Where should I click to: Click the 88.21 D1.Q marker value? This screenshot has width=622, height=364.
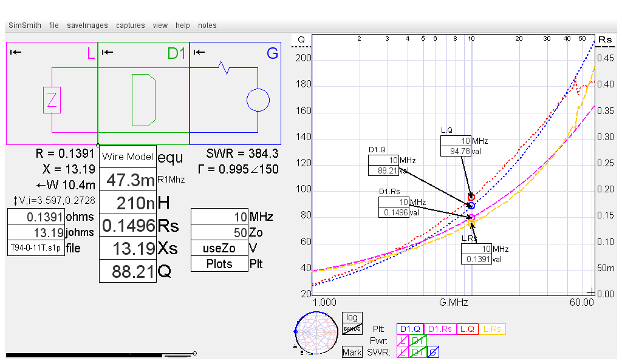point(384,170)
